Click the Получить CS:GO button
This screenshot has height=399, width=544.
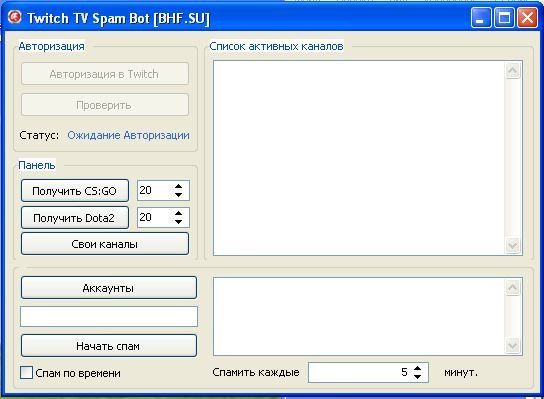tap(75, 190)
